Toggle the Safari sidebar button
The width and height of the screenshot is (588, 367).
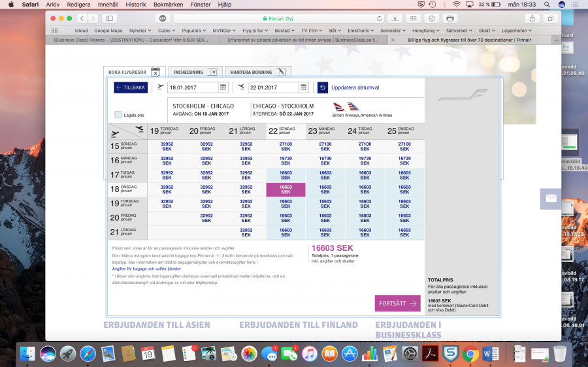pyautogui.click(x=109, y=18)
